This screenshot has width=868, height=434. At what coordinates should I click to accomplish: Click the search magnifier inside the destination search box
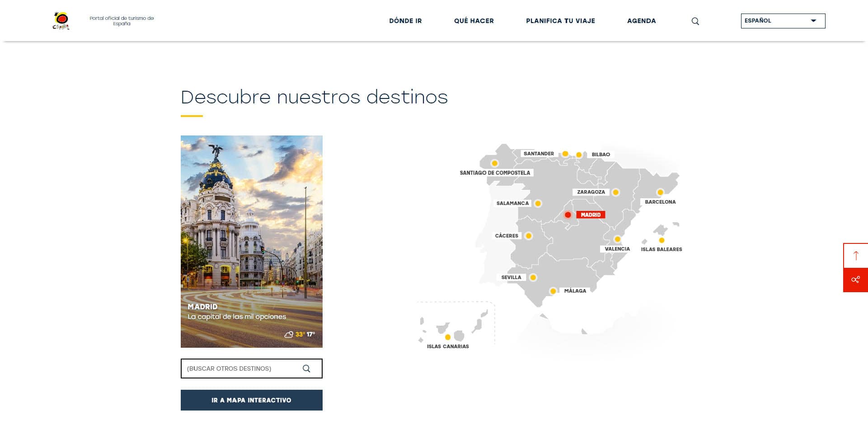[x=307, y=368]
